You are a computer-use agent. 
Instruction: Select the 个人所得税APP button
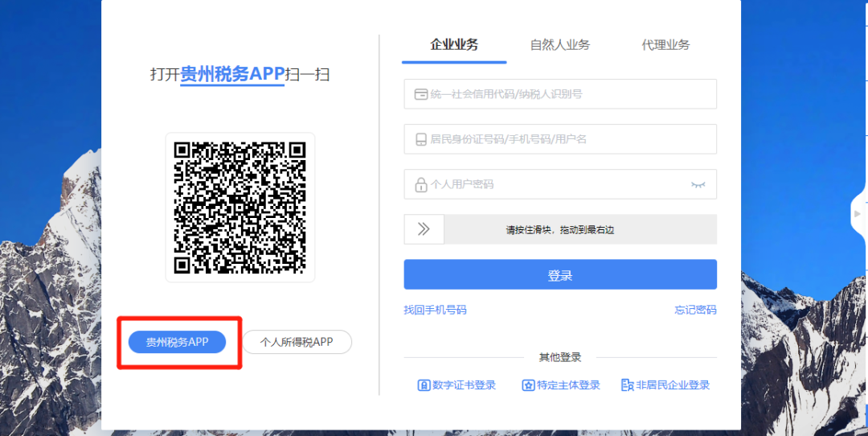[297, 342]
